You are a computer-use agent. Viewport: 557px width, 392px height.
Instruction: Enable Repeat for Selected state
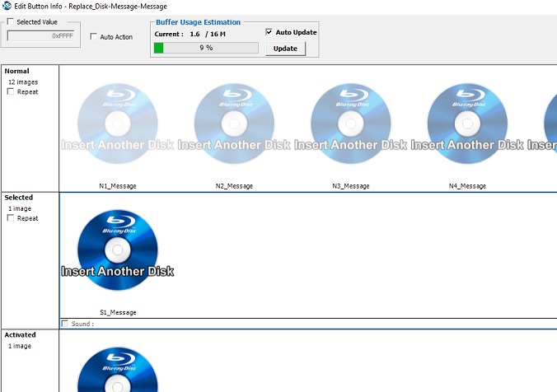click(x=11, y=218)
